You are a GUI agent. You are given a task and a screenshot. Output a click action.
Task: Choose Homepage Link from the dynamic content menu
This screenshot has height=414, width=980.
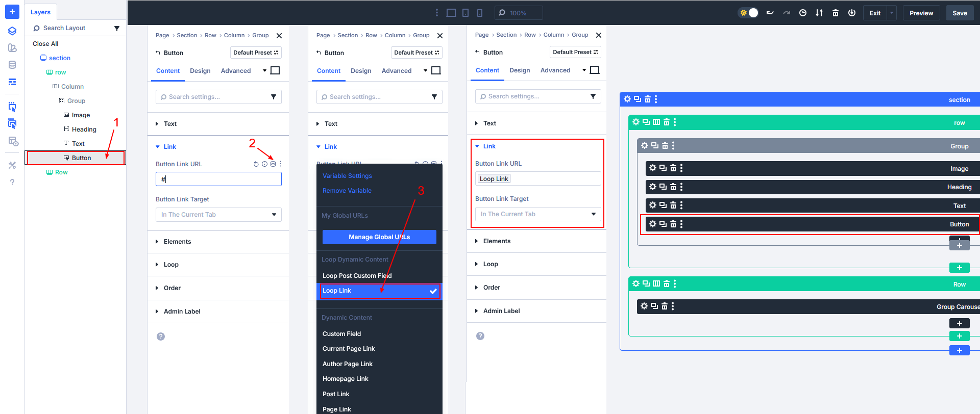point(346,379)
